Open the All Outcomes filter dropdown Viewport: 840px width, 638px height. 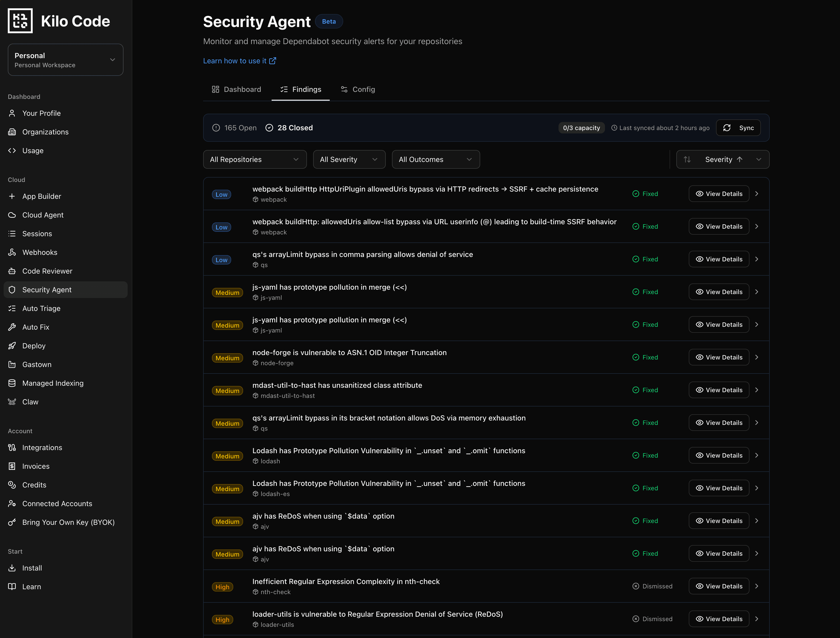436,160
